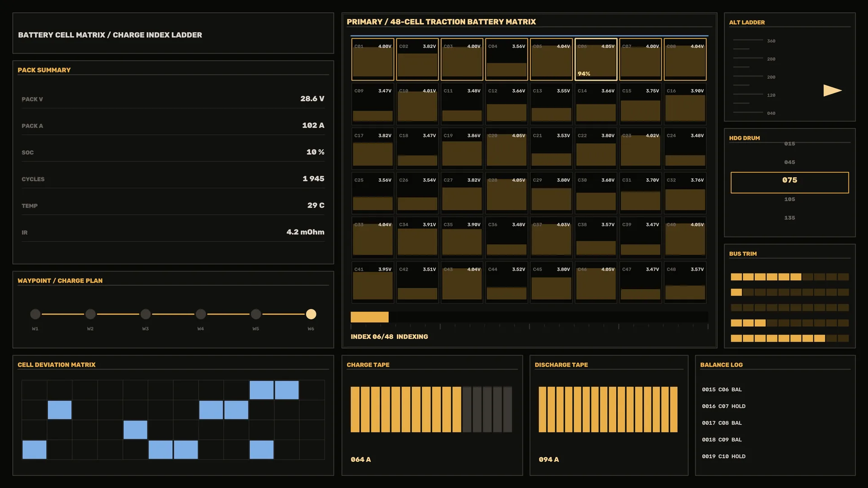
Task: Click SOC value 10 %
Action: pyautogui.click(x=316, y=152)
